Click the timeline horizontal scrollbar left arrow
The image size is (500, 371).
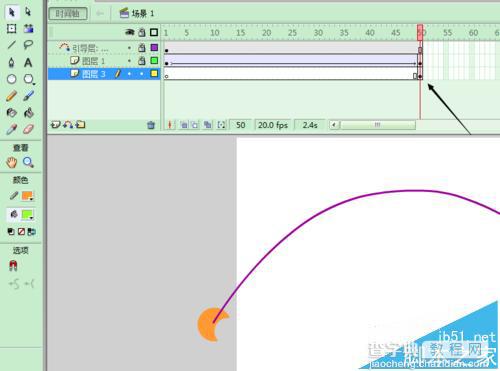(x=334, y=125)
